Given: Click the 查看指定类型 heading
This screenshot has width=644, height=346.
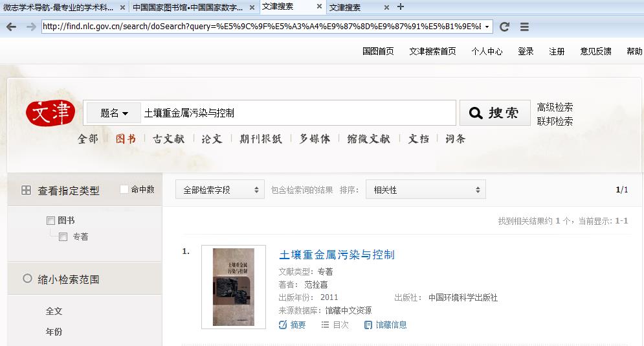Looking at the screenshot, I should 69,190.
